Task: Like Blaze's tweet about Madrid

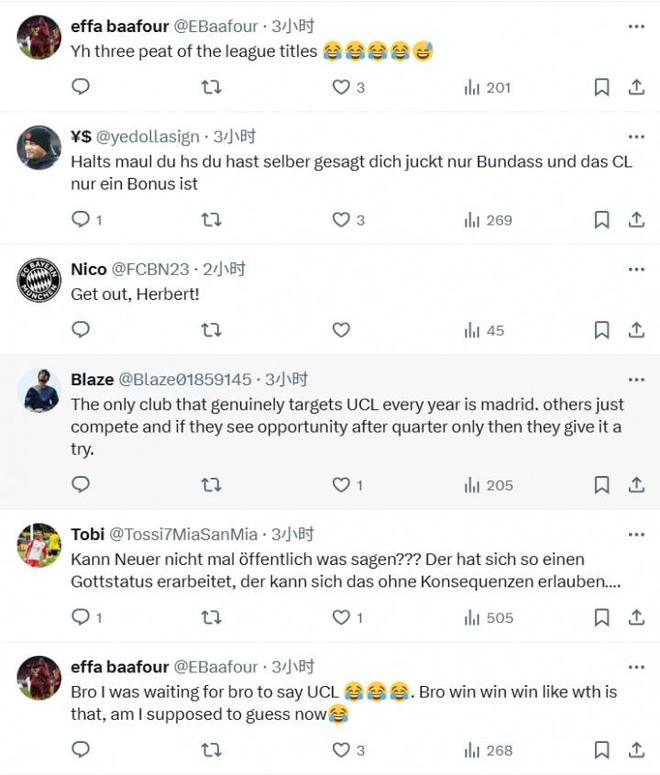Action: tap(341, 485)
